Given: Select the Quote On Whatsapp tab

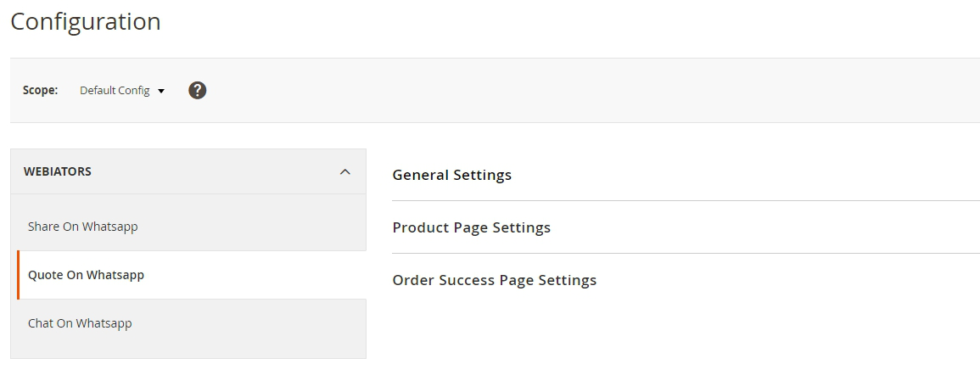Looking at the screenshot, I should coord(86,275).
